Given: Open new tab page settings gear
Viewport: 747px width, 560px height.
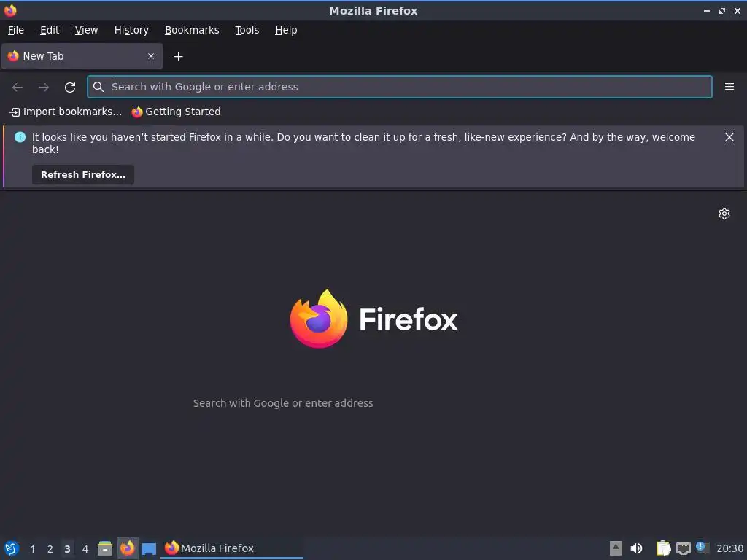Looking at the screenshot, I should pyautogui.click(x=724, y=214).
